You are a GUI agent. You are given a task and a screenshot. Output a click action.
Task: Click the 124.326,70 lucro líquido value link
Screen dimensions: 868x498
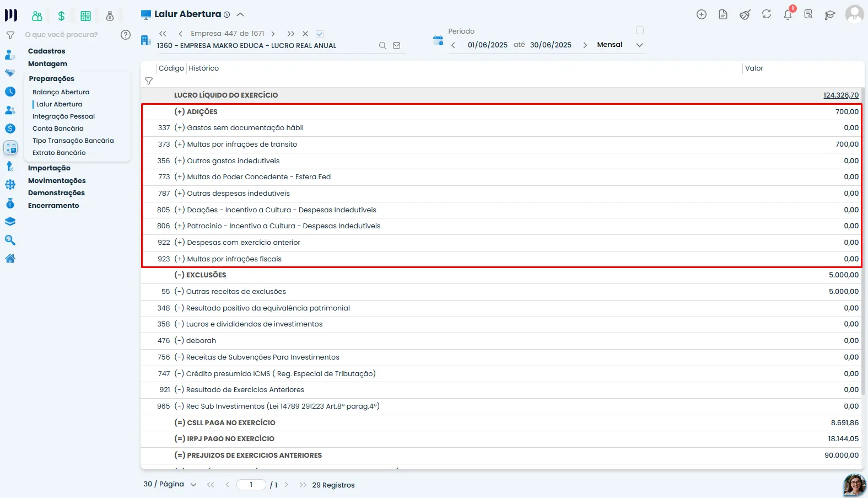coord(841,95)
